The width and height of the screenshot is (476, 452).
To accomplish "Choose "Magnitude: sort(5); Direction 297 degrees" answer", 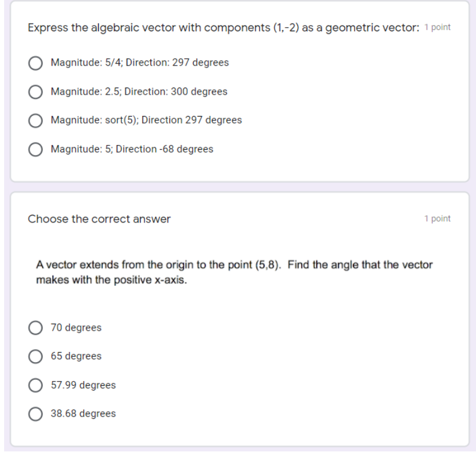I will pyautogui.click(x=36, y=120).
